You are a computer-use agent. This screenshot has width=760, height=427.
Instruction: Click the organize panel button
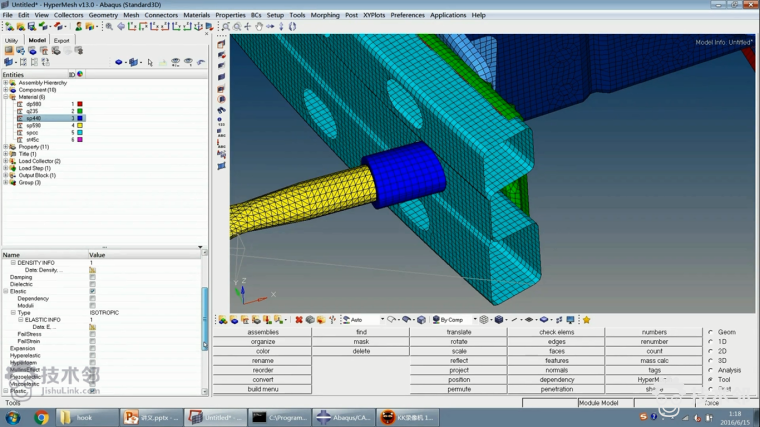[x=262, y=342]
